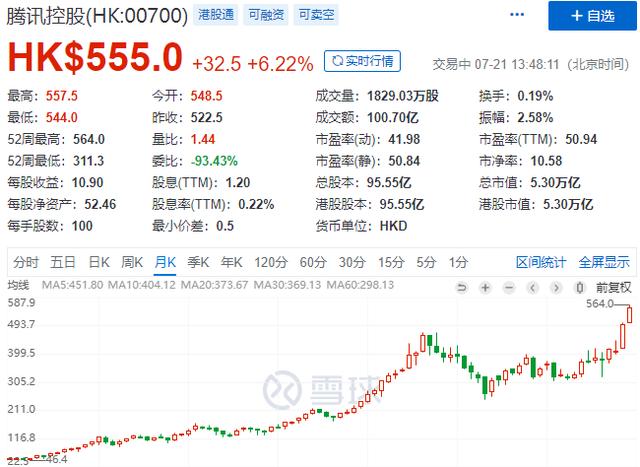The width and height of the screenshot is (640, 467).
Task: Click the 成交额 value 100.70亿
Action: [393, 118]
